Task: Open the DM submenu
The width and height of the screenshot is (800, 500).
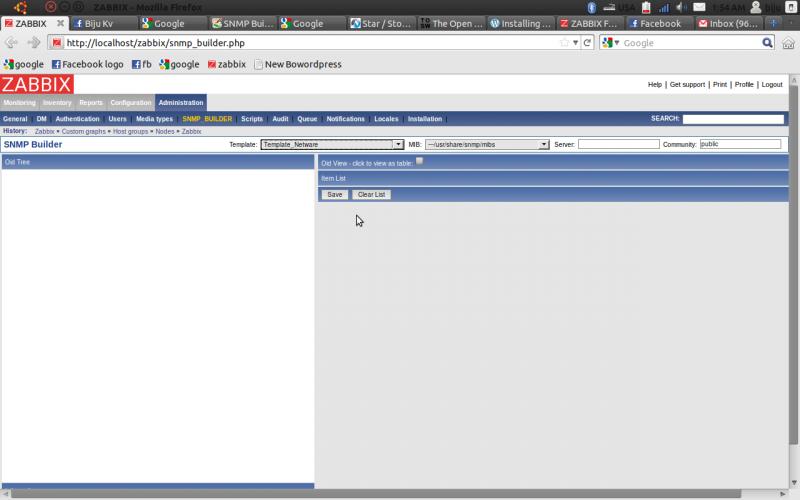Action: (x=41, y=119)
